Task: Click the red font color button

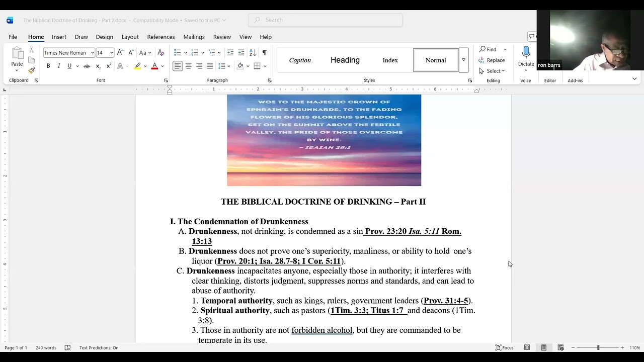Action: [154, 66]
